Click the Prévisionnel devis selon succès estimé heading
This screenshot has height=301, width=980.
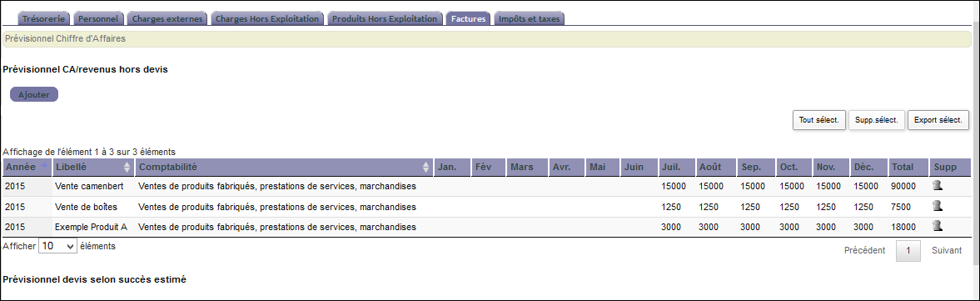(x=94, y=279)
